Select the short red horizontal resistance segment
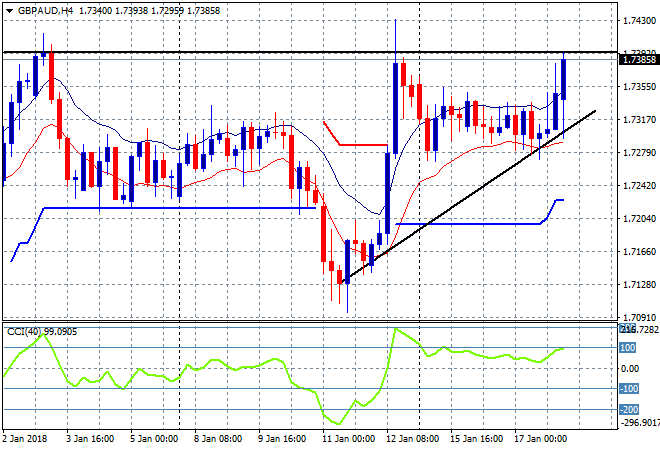The height and width of the screenshot is (450, 660). pos(363,145)
